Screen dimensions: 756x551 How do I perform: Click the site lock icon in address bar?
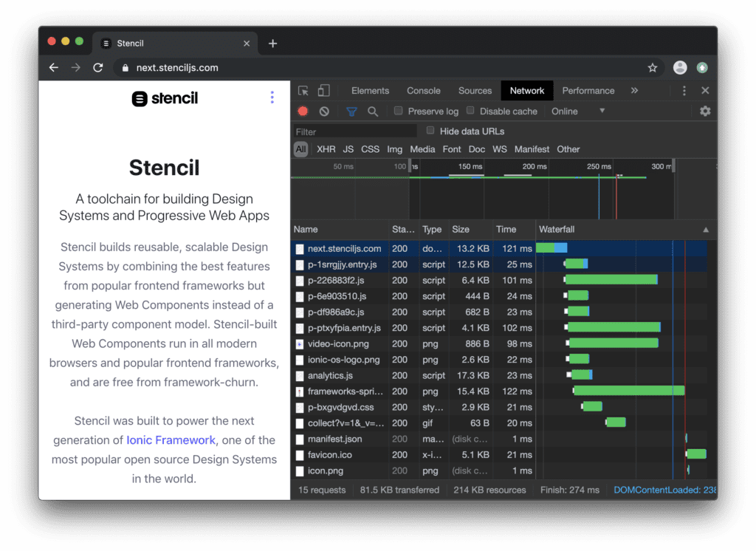click(x=125, y=68)
